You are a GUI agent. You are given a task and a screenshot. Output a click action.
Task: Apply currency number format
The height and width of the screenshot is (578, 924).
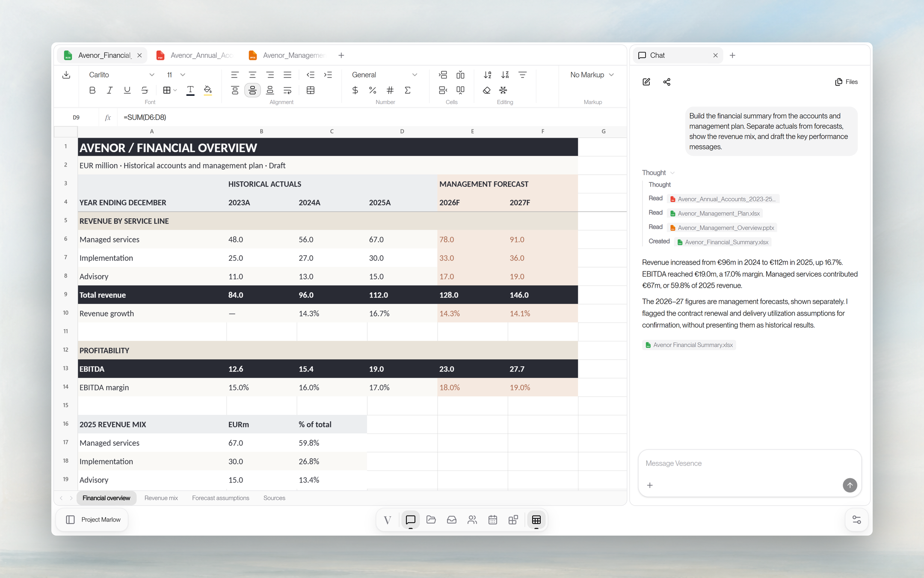tap(355, 90)
